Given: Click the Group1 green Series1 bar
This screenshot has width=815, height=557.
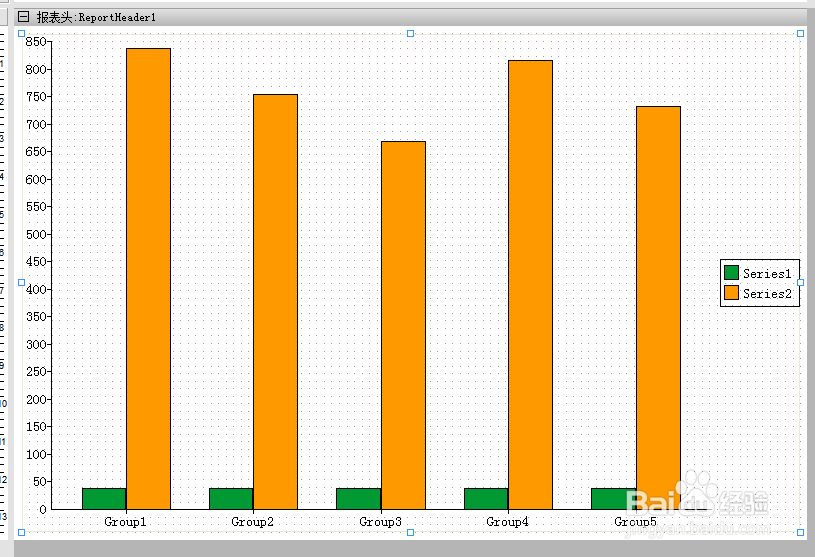Looking at the screenshot, I should [104, 499].
